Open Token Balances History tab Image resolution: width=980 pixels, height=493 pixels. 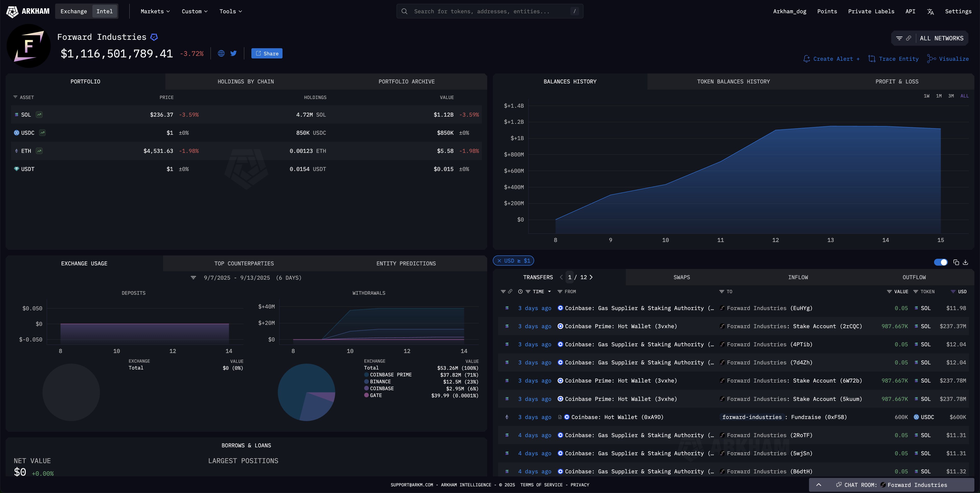click(733, 81)
